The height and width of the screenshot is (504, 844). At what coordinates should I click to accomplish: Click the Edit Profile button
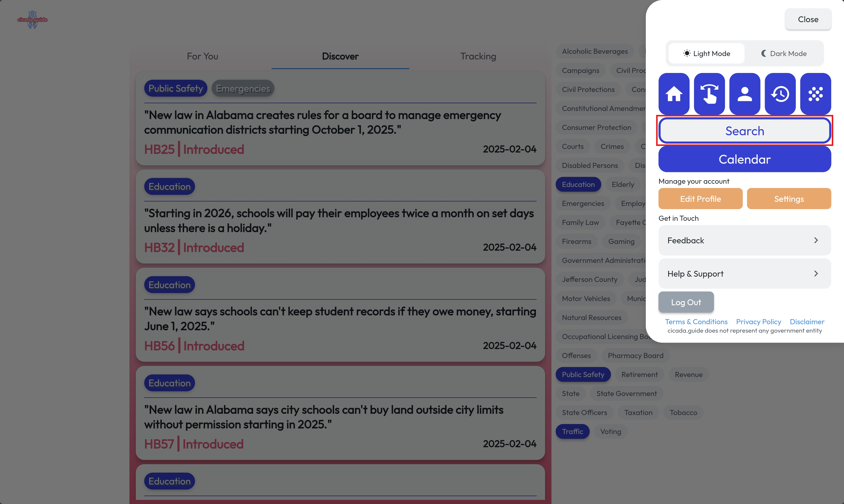coord(700,199)
